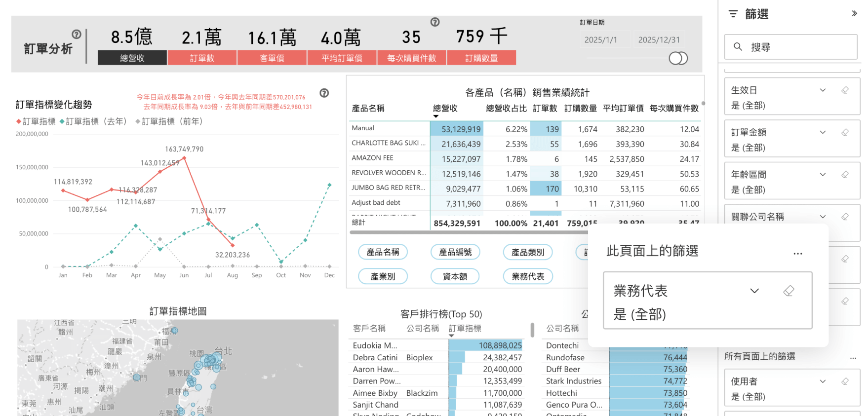Click the 產品類別 button
Screen dimensions: 868x416
click(527, 252)
